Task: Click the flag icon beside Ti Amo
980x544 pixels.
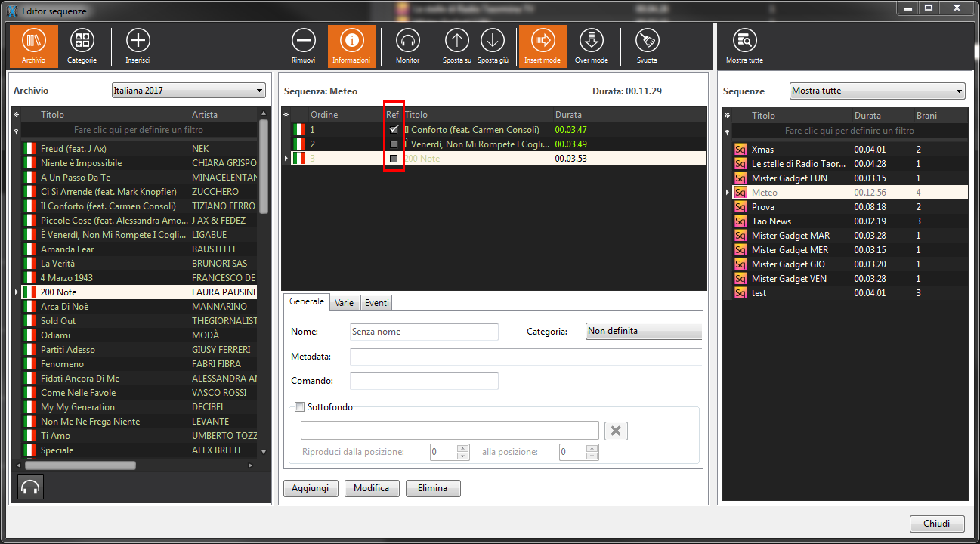Action: (x=30, y=436)
